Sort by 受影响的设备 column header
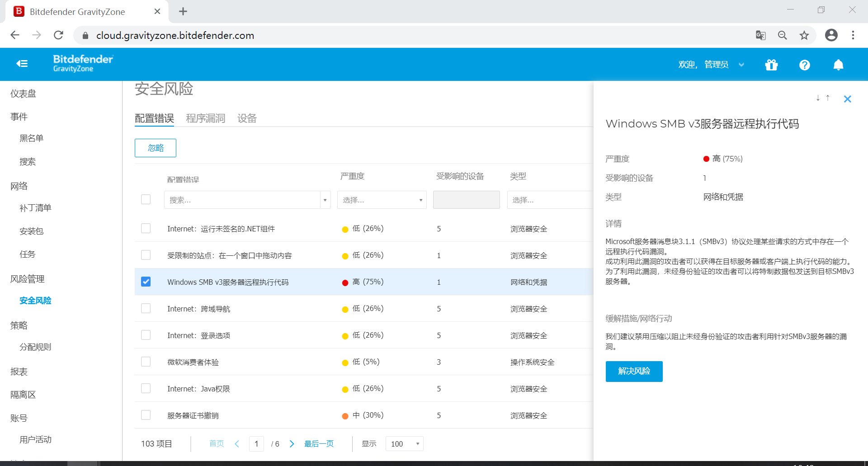Screen dimensions: 868x466 click(460, 176)
